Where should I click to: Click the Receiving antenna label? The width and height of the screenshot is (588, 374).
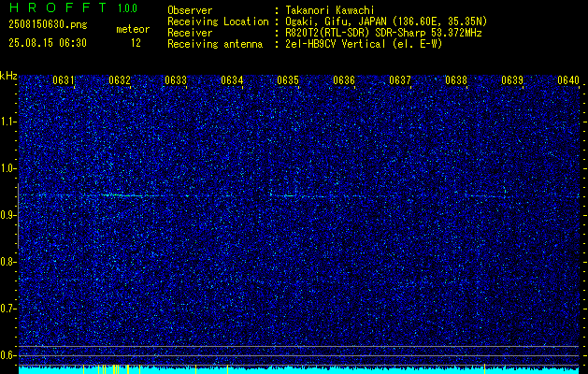click(x=215, y=44)
